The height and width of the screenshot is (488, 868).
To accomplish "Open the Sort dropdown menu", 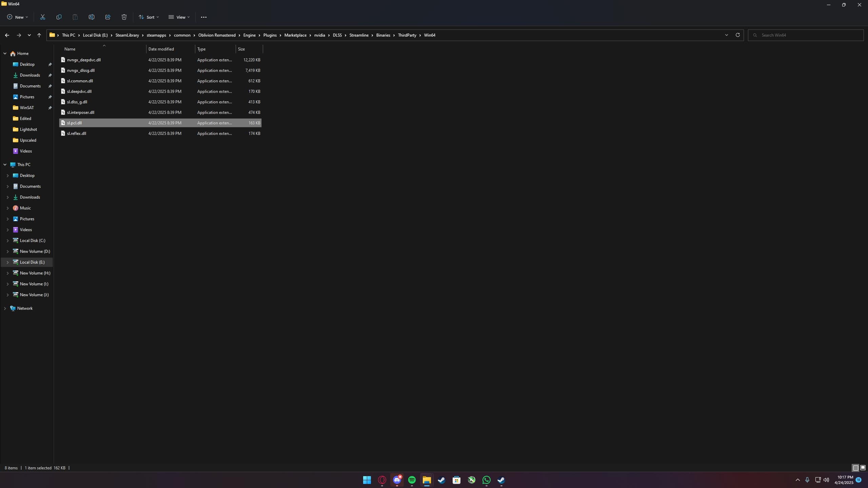I will coord(149,17).
